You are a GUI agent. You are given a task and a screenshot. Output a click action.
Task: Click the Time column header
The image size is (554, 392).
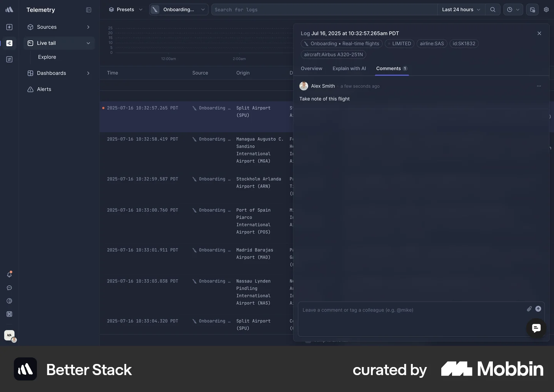click(112, 73)
